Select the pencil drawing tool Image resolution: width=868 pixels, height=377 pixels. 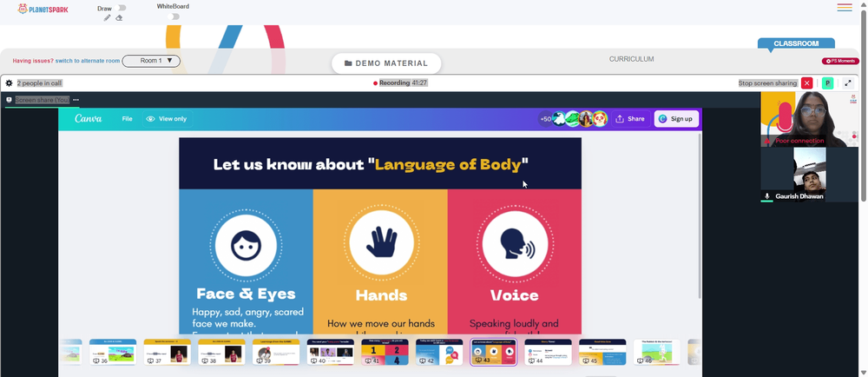pos(108,17)
